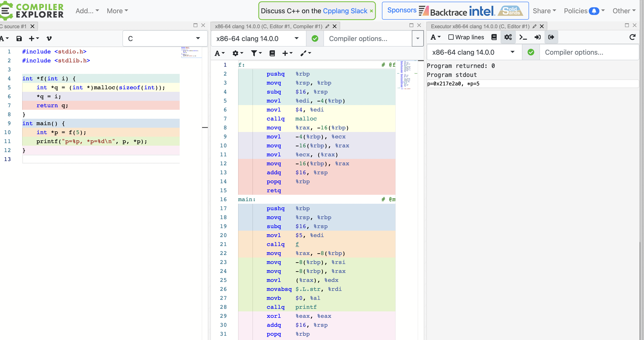Toggle the compiler output exit icon in executor

[551, 37]
